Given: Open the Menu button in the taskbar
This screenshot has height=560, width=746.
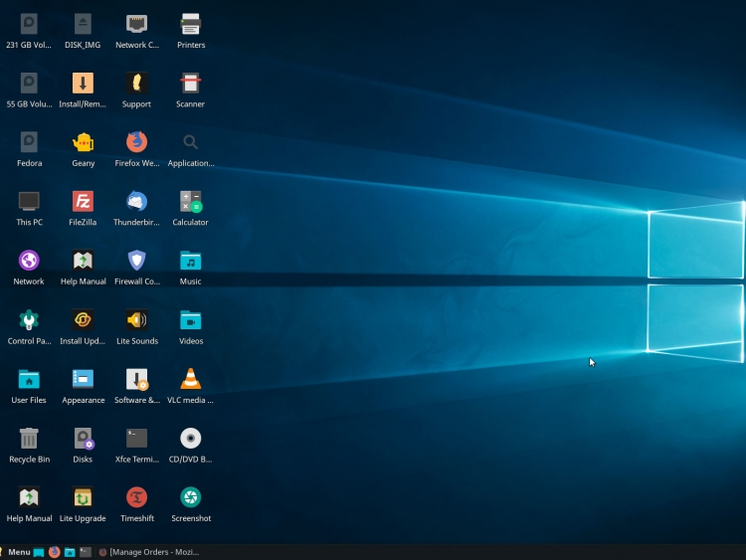Looking at the screenshot, I should point(19,552).
